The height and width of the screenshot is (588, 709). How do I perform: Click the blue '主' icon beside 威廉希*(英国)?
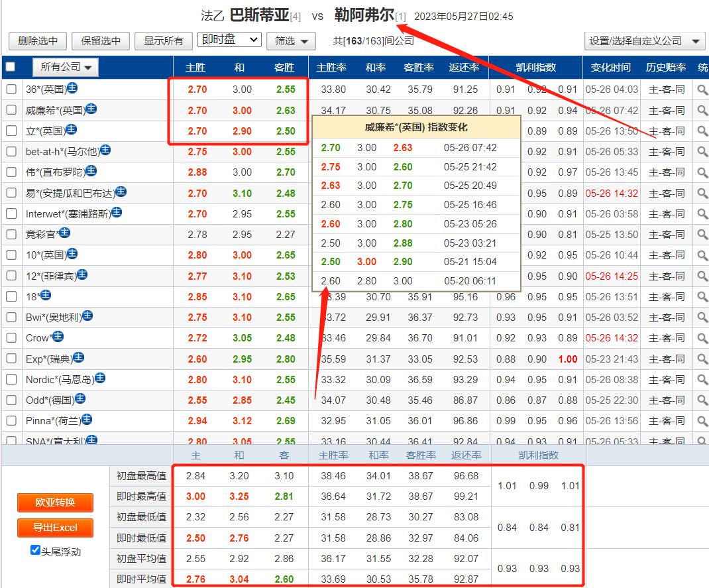[91, 109]
